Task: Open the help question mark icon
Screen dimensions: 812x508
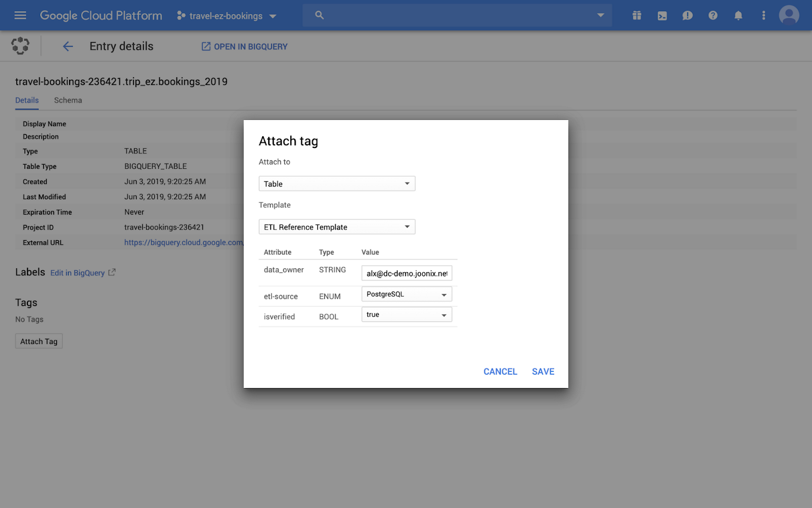Action: [x=713, y=15]
